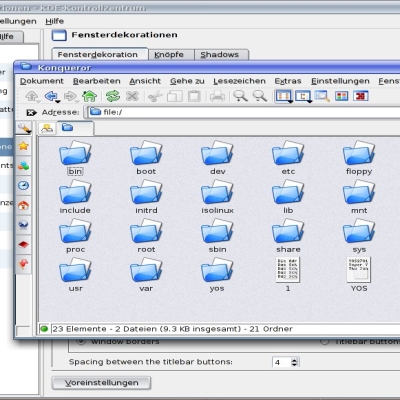Image resolution: width=400 pixels, height=400 pixels.
Task: Click the spacing value field showing 4
Action: tap(282, 362)
